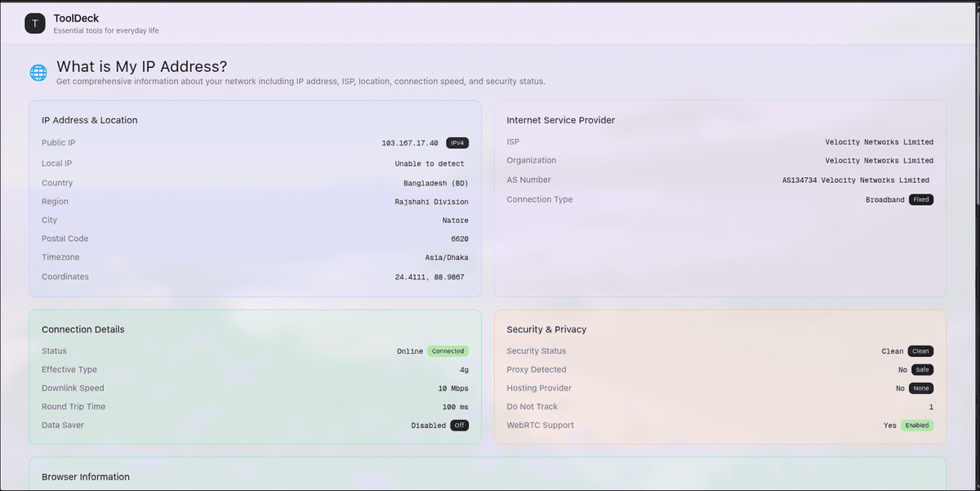This screenshot has height=491, width=980.
Task: Select the Internet Service Provider card header
Action: pyautogui.click(x=560, y=120)
